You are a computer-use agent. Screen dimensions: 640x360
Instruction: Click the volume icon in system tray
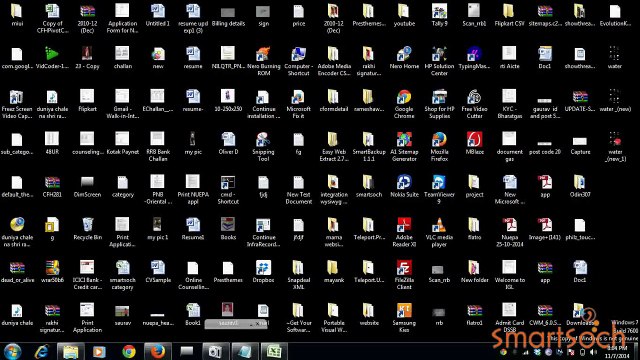pos(593,352)
